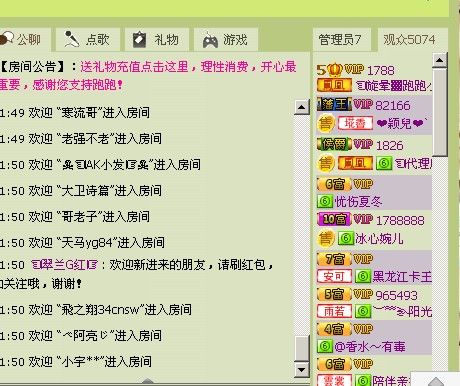The height and width of the screenshot is (386, 460).
Task: Click the user list scrollbar thumb
Action: click(x=440, y=112)
